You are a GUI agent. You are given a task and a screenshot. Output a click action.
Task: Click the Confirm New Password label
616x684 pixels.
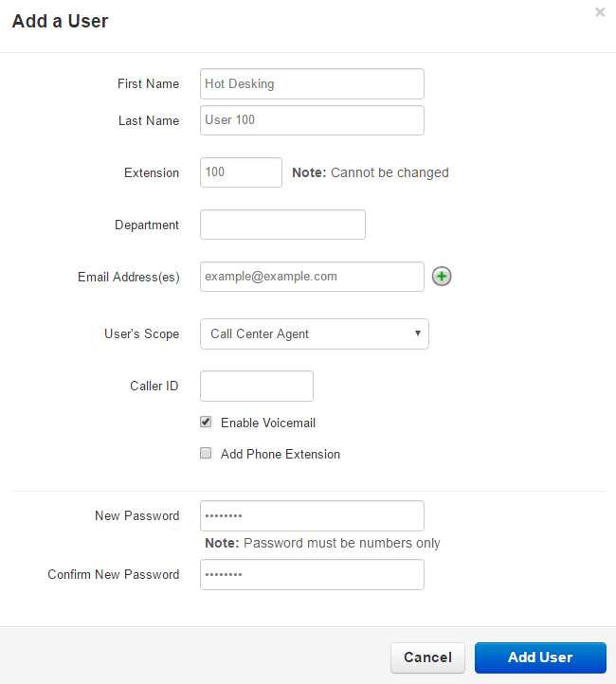point(113,575)
